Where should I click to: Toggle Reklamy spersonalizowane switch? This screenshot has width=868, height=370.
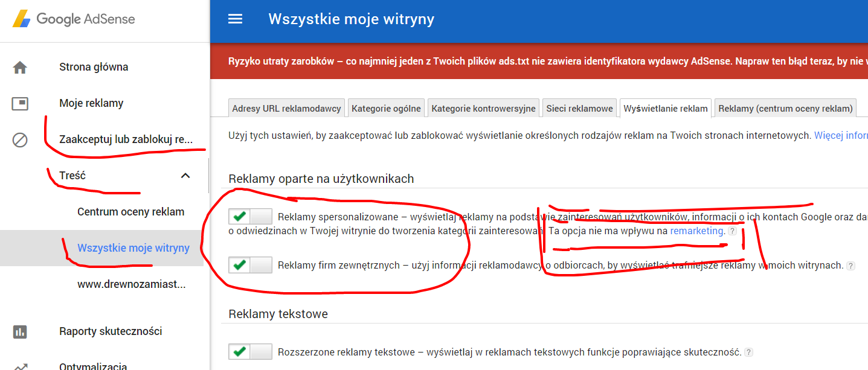[x=250, y=216]
